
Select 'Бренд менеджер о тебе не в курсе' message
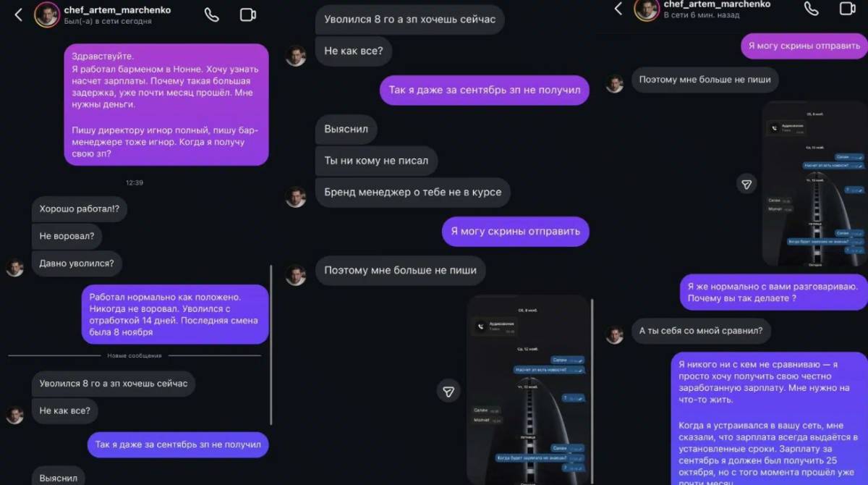413,193
